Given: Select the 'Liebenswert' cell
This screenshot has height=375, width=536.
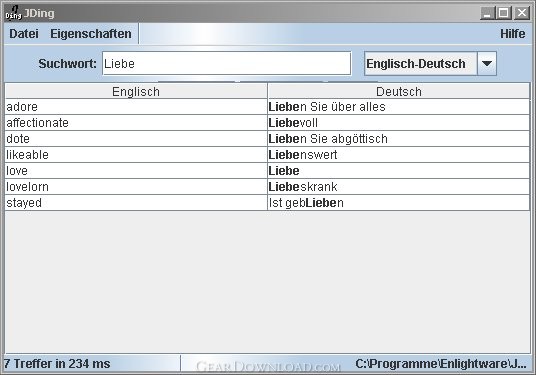Looking at the screenshot, I should (x=399, y=155).
